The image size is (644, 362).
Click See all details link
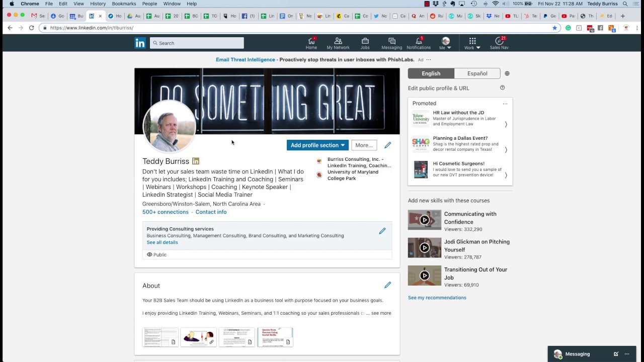click(162, 242)
